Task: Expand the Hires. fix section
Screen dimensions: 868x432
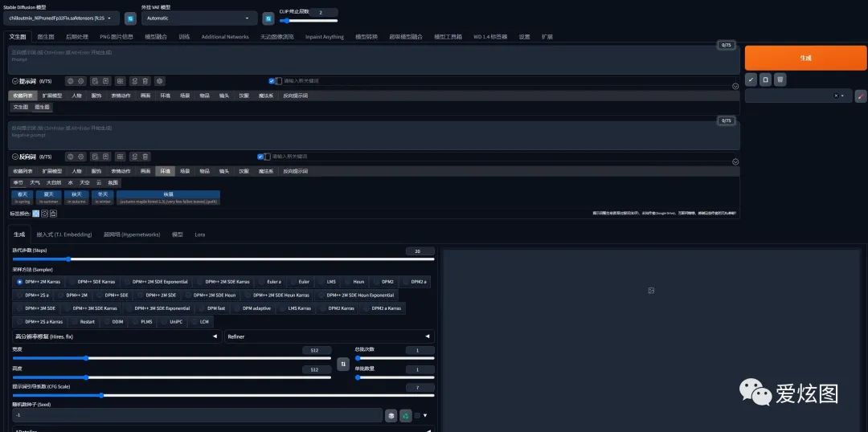Action: coord(117,336)
